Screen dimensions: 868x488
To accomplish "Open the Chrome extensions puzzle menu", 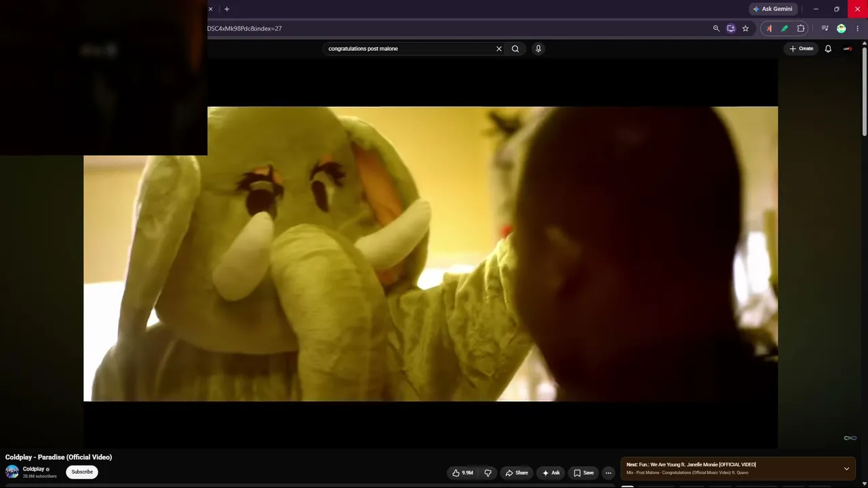I will point(801,28).
